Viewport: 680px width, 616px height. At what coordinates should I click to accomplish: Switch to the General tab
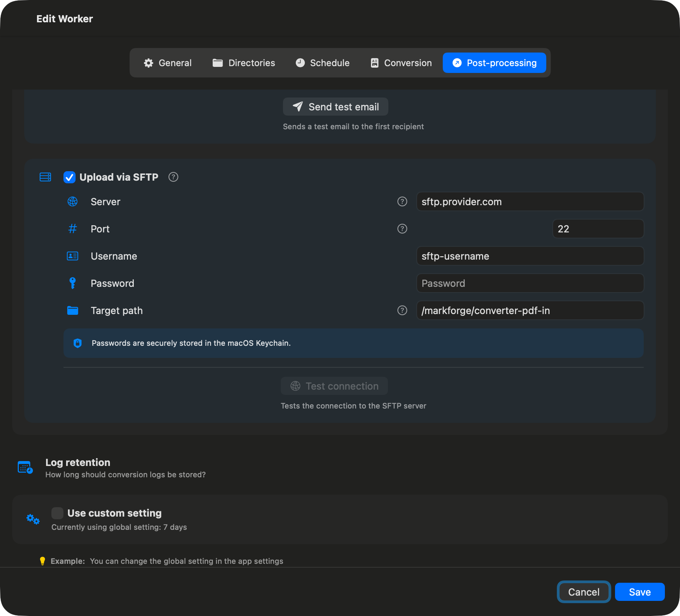click(x=167, y=63)
